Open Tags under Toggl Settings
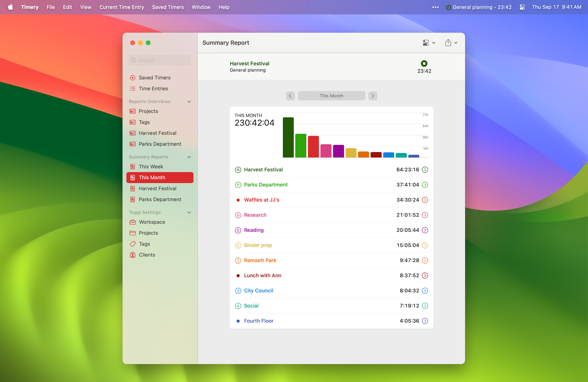This screenshot has width=588, height=382. pos(160,244)
